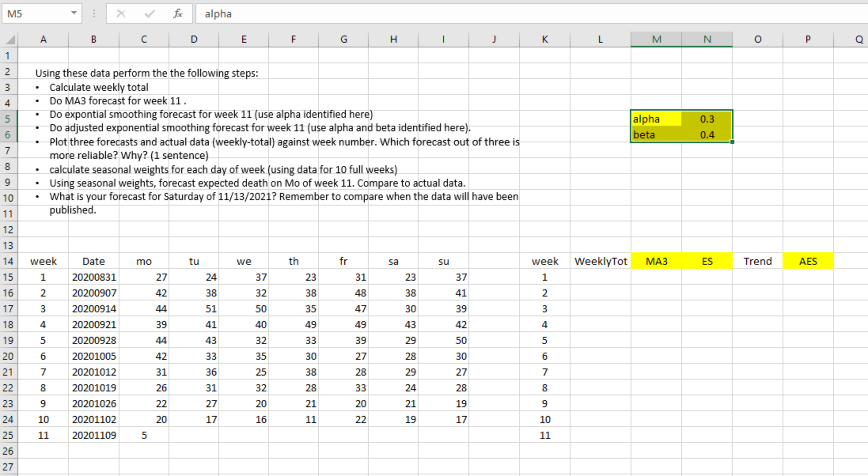The image size is (868, 476).
Task: Click the three-dot separator near the Name Box
Action: coord(94,13)
